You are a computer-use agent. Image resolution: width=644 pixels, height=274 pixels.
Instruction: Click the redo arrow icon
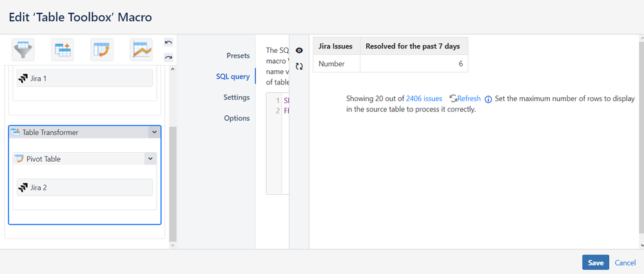[x=168, y=57]
